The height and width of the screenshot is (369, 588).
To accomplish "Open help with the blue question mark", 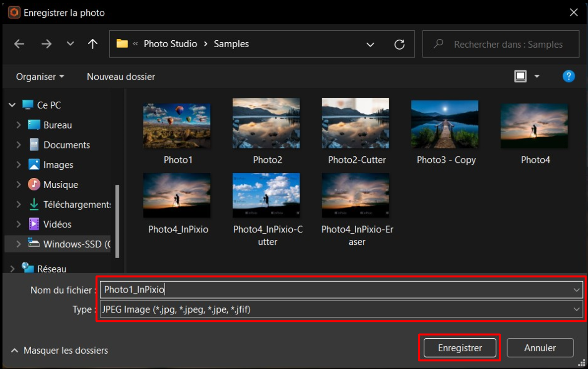I will (569, 76).
